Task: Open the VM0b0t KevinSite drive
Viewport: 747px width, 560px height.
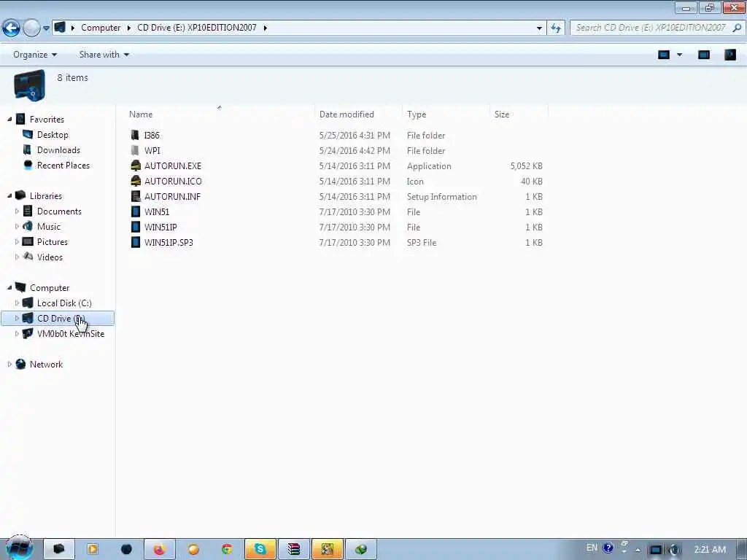Action: coord(71,334)
